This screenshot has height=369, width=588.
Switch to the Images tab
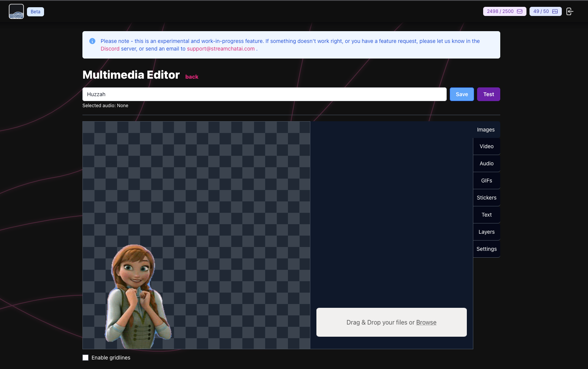tap(486, 130)
